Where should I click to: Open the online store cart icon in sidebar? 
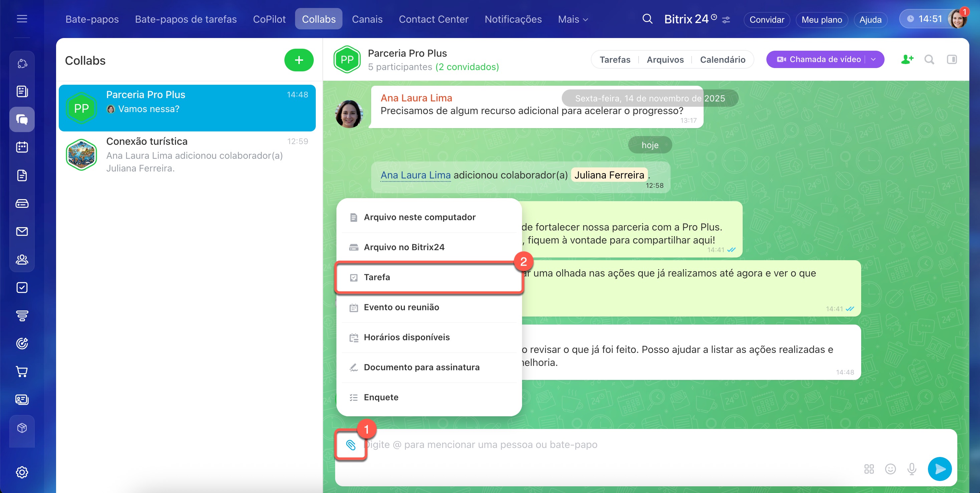coord(22,371)
